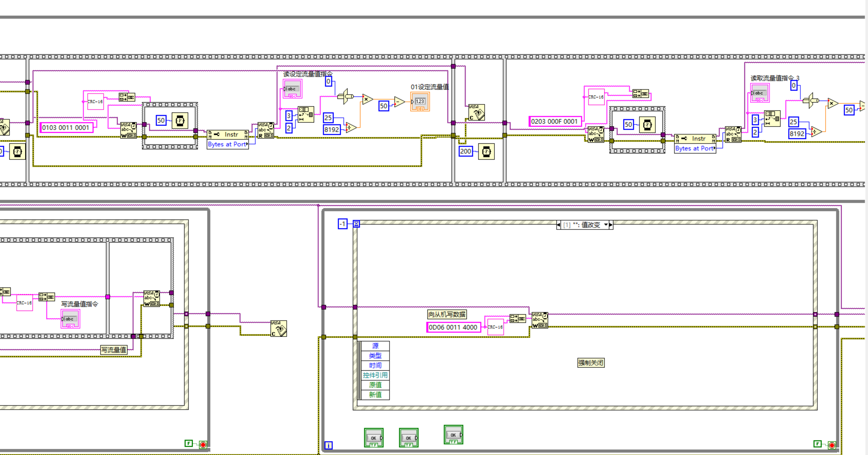Select the 控件引用 item in the event data node
Image resolution: width=868 pixels, height=455 pixels.
click(375, 375)
